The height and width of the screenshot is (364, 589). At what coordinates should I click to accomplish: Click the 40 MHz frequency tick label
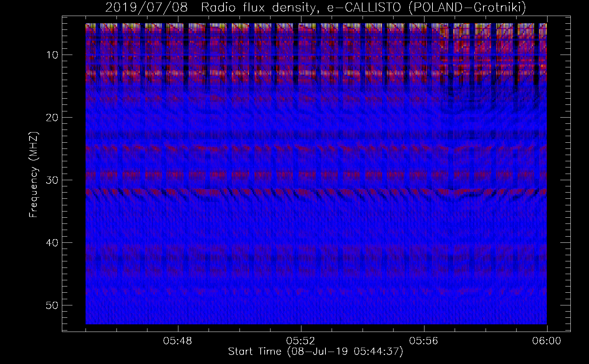click(53, 242)
